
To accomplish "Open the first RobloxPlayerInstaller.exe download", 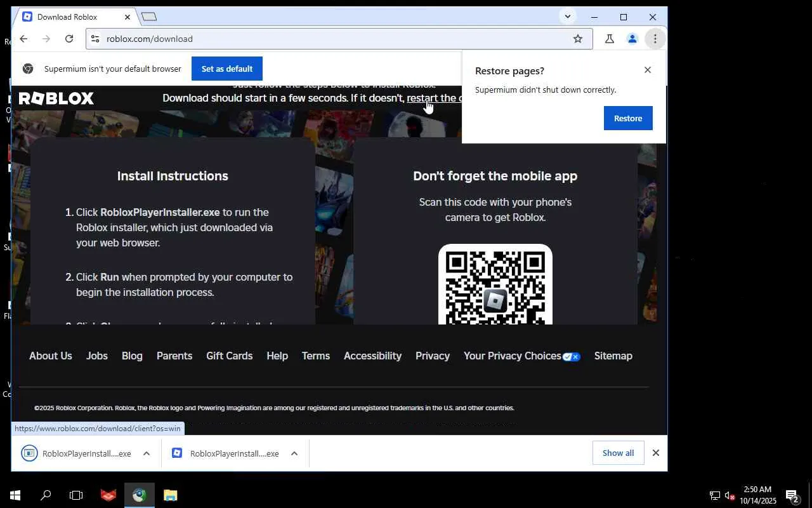I will (77, 453).
